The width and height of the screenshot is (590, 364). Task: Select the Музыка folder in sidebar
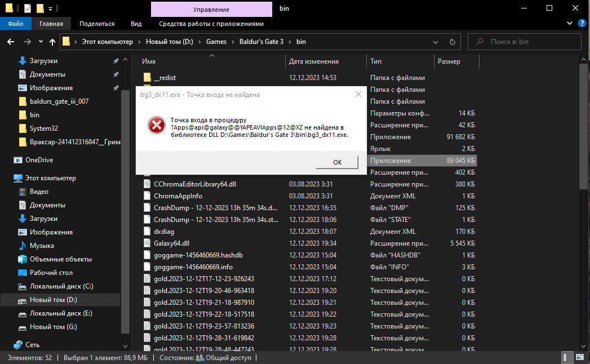(x=42, y=246)
